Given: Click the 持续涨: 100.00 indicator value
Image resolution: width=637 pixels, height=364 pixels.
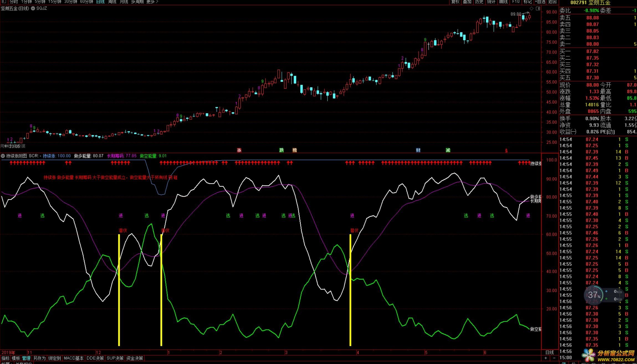Looking at the screenshot, I should tap(57, 156).
